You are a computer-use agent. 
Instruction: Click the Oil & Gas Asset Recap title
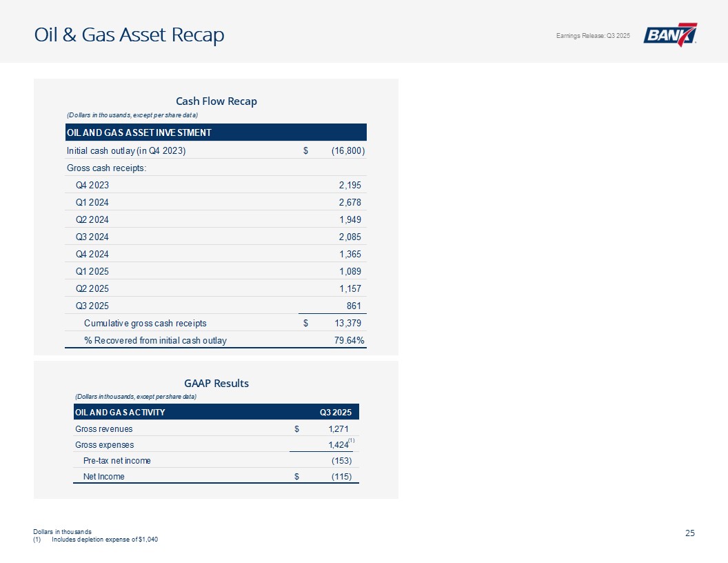point(130,34)
